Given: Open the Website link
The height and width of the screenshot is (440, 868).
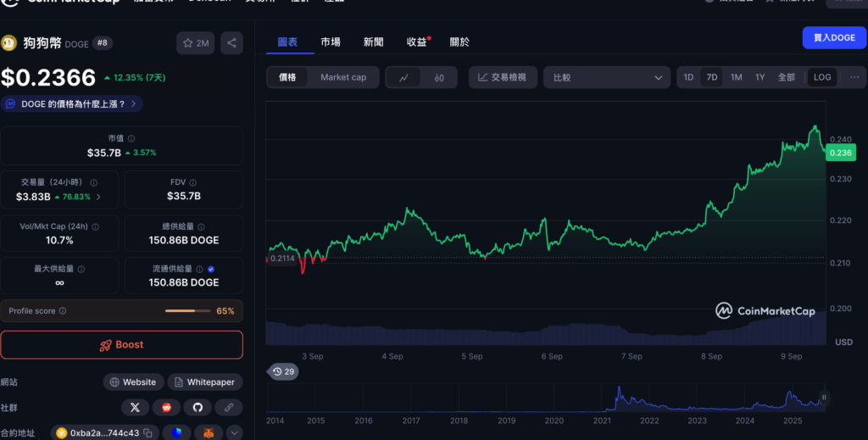Looking at the screenshot, I should tap(133, 382).
